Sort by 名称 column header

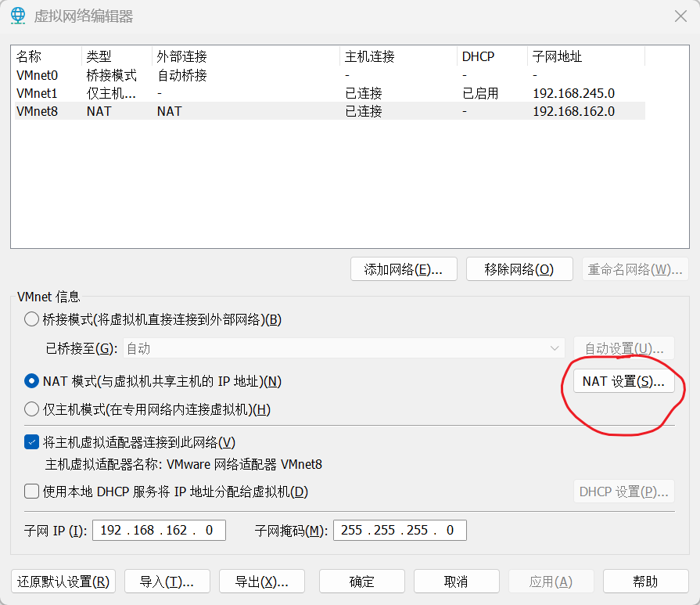(48, 56)
